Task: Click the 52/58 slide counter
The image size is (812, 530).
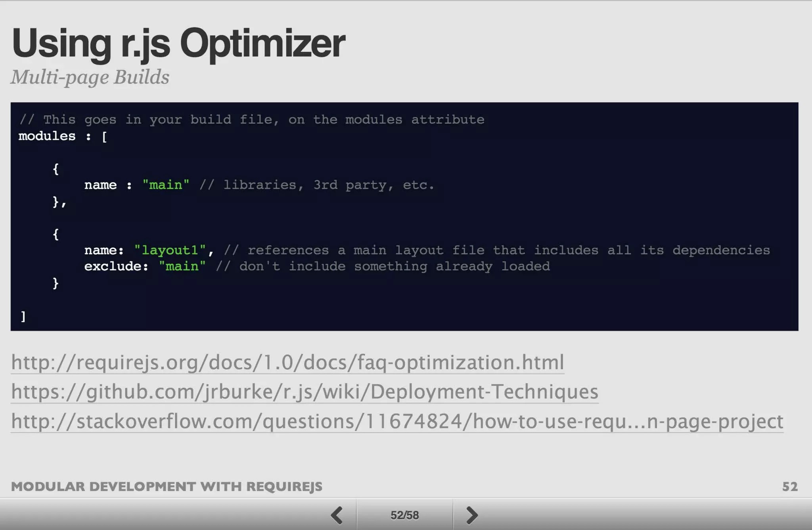Action: pyautogui.click(x=404, y=515)
